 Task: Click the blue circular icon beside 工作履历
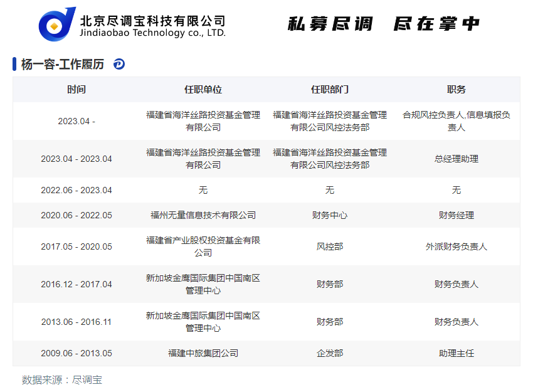119,64
